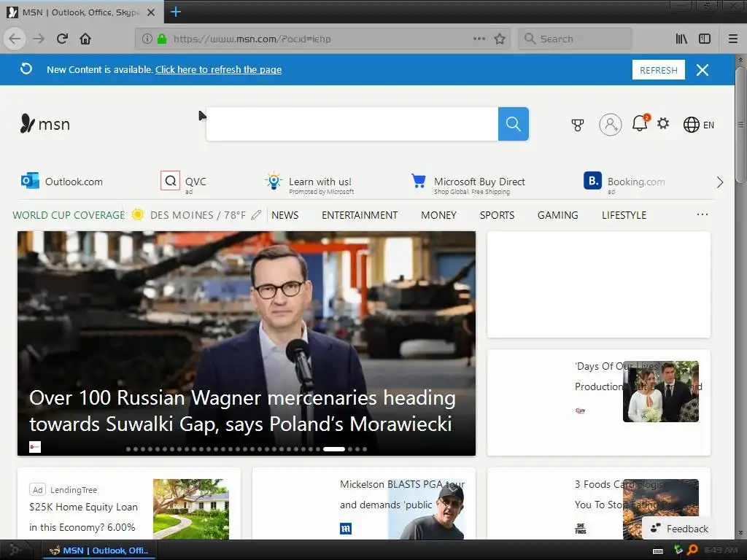Toggle the sidebar view icon

point(705,39)
